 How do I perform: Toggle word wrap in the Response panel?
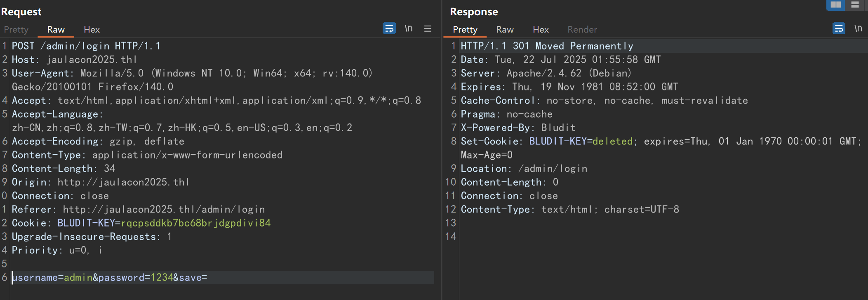click(x=838, y=28)
